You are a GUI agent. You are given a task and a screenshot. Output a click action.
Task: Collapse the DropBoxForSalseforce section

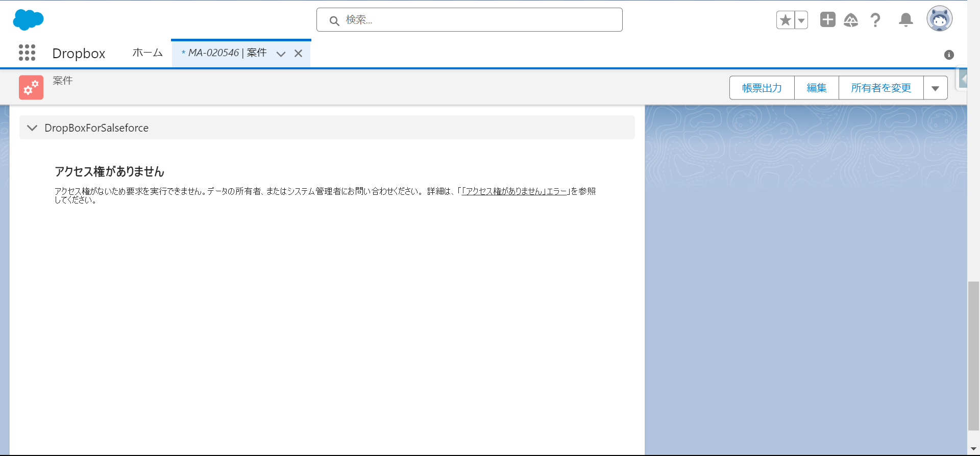click(x=32, y=128)
